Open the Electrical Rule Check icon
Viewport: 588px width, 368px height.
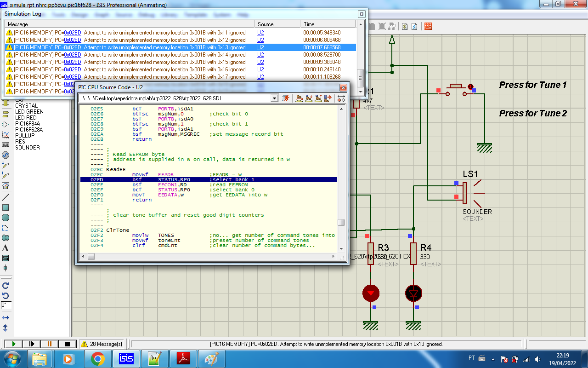pyautogui.click(x=414, y=26)
